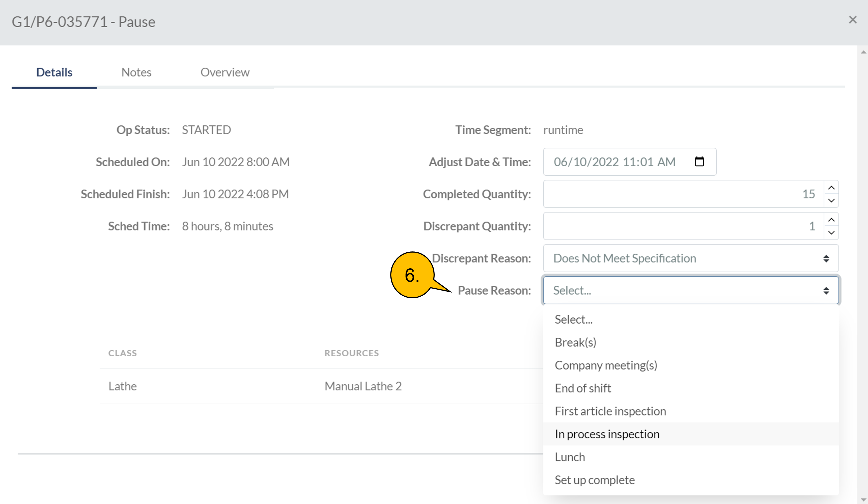Close the Pause dialog with X
Viewport: 868px width, 504px height.
(852, 20)
